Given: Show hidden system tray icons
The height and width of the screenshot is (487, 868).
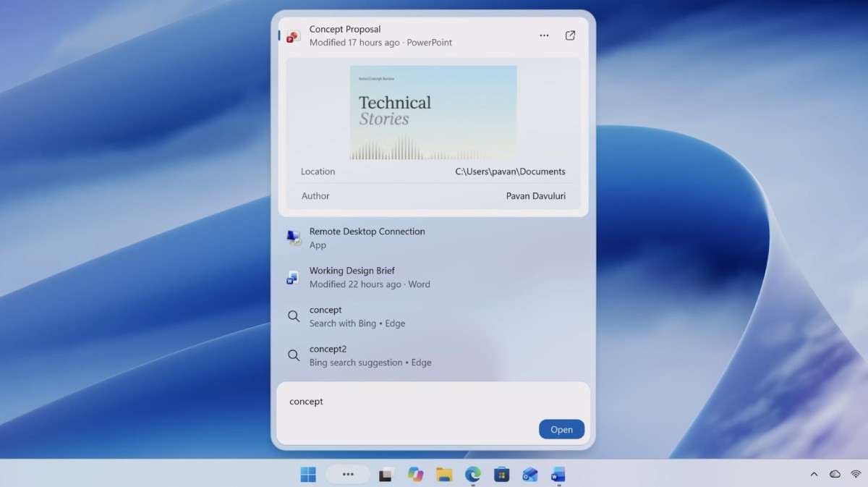Looking at the screenshot, I should click(814, 475).
